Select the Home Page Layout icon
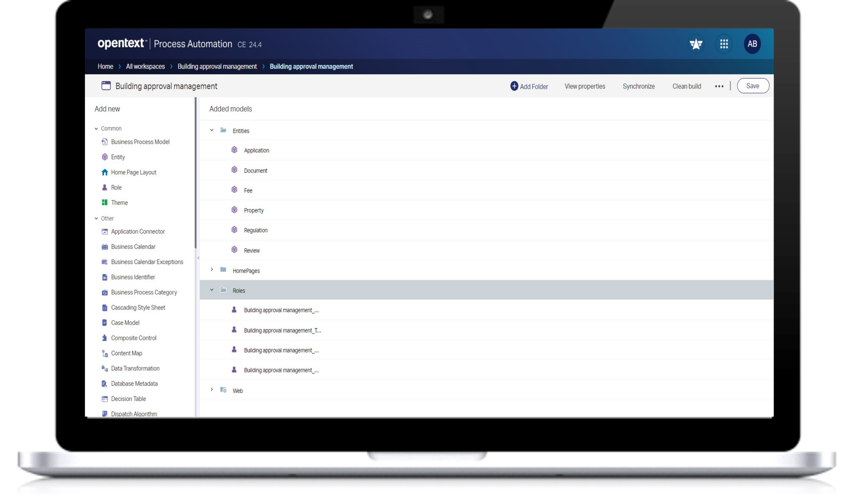Screen dimensions: 856x504 pos(104,172)
